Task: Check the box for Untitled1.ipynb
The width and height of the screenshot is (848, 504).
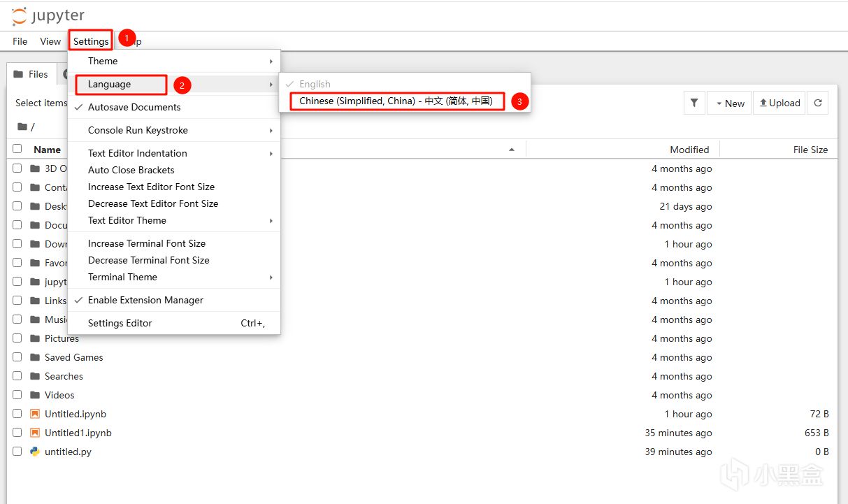Action: tap(17, 433)
